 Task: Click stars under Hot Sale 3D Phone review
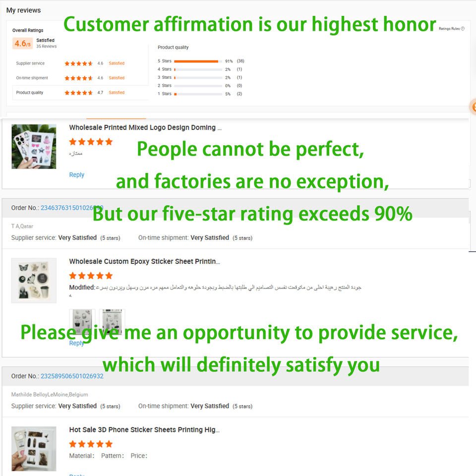point(91,444)
